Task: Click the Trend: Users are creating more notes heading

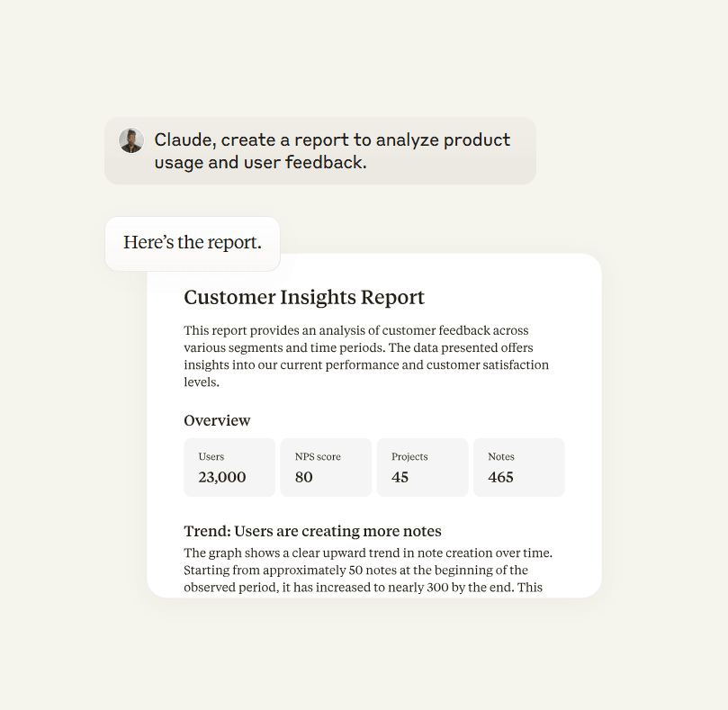Action: [x=312, y=531]
